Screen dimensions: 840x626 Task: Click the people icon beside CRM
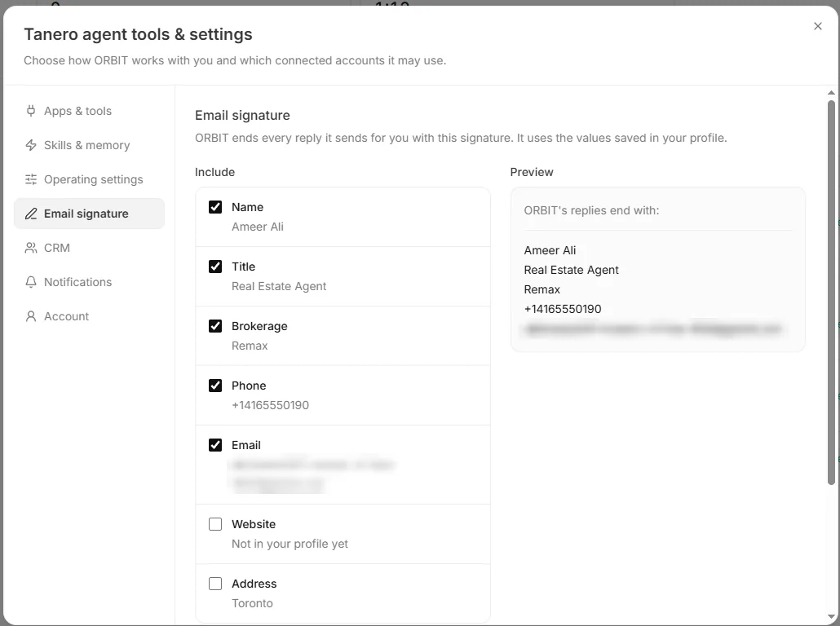click(31, 248)
